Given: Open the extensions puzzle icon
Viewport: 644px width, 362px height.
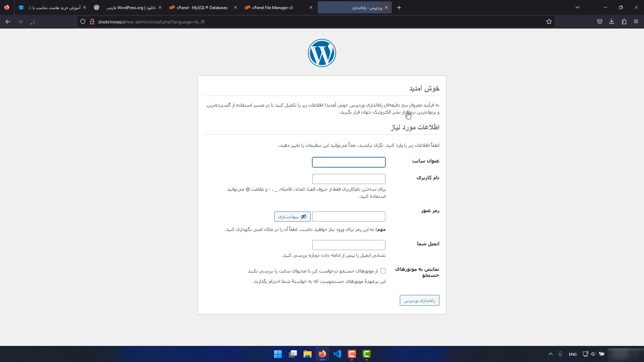Looking at the screenshot, I should 624,22.
